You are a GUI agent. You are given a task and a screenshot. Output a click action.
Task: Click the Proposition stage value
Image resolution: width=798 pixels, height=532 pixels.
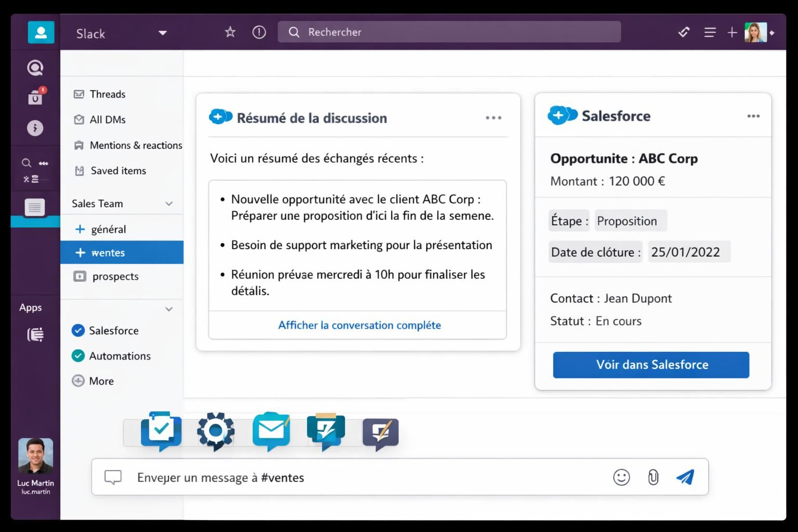[630, 221]
